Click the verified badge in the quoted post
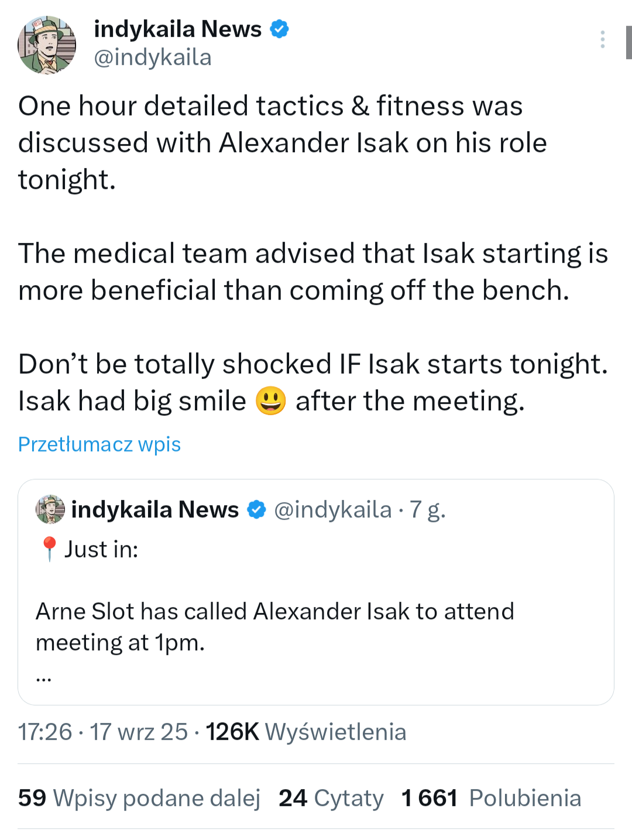This screenshot has width=632, height=840. pyautogui.click(x=256, y=510)
